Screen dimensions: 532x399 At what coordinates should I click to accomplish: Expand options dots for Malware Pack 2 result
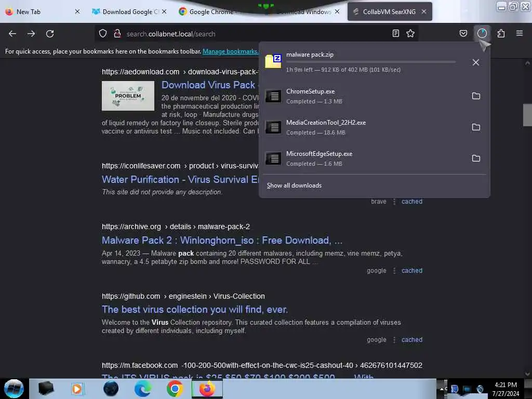(394, 271)
